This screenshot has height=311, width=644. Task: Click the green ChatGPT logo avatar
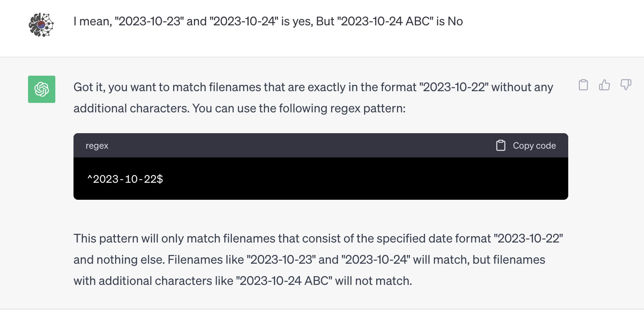click(42, 89)
